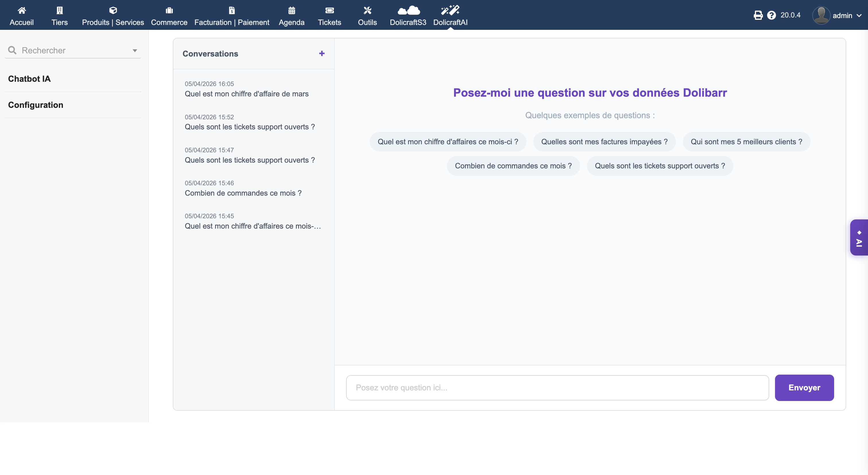The height and width of the screenshot is (475, 868).
Task: Select 'Quelles sont mes factures impayées ?' suggestion
Action: [x=604, y=142]
